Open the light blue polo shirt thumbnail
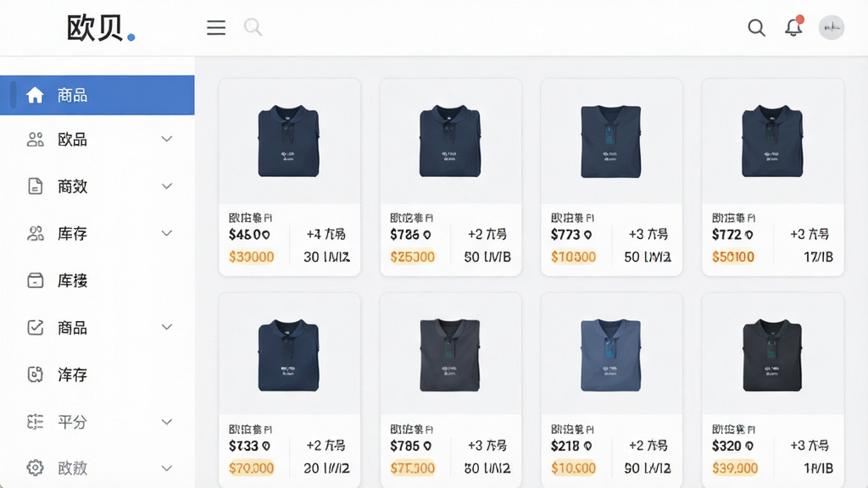This screenshot has width=868, height=488. coord(610,355)
